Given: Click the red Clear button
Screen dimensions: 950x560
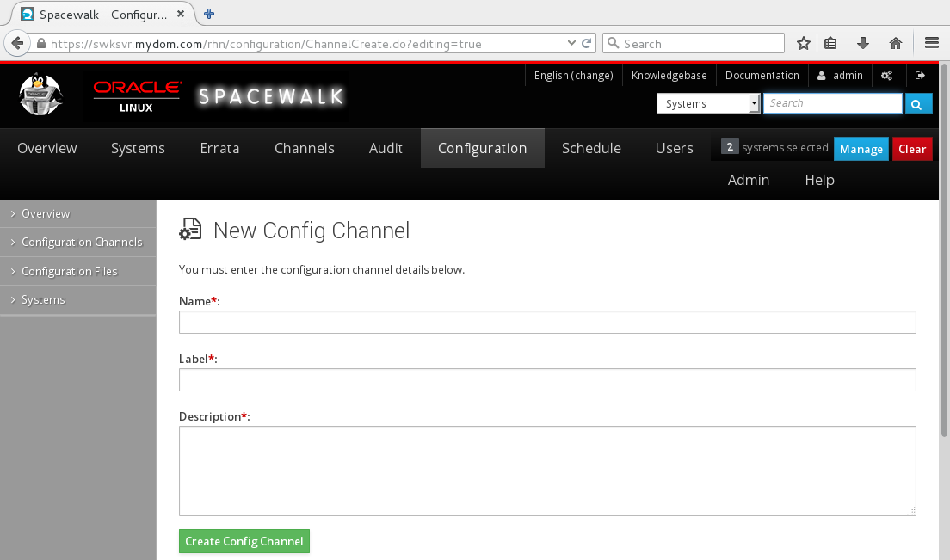Looking at the screenshot, I should click(x=912, y=149).
